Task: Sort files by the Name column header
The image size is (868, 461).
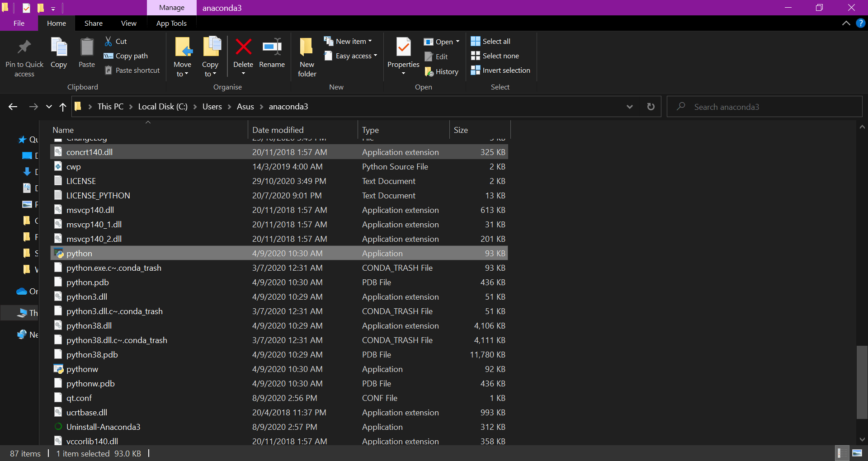Action: [149, 130]
